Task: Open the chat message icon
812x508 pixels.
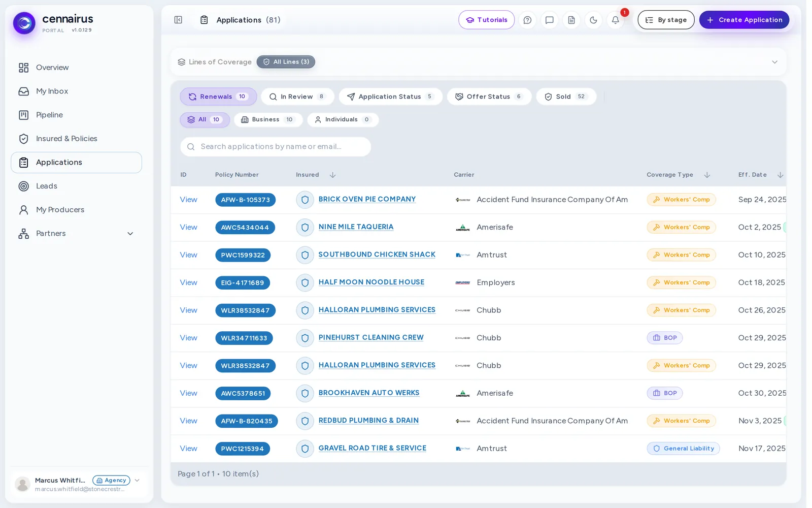Action: (x=549, y=20)
